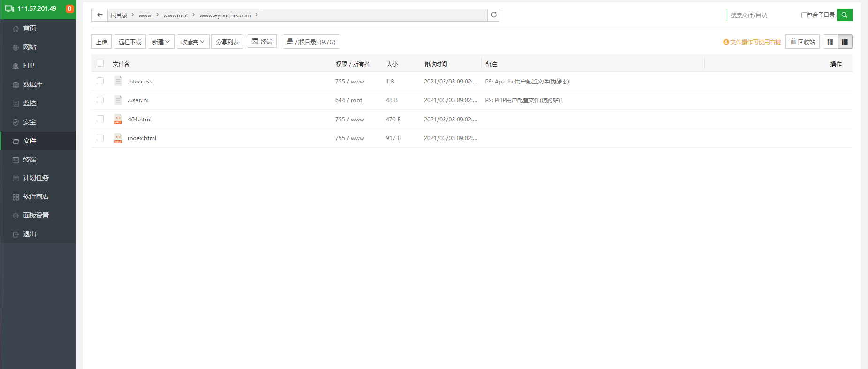
Task: Click the wwwroot breadcrumb segment
Action: [x=175, y=15]
